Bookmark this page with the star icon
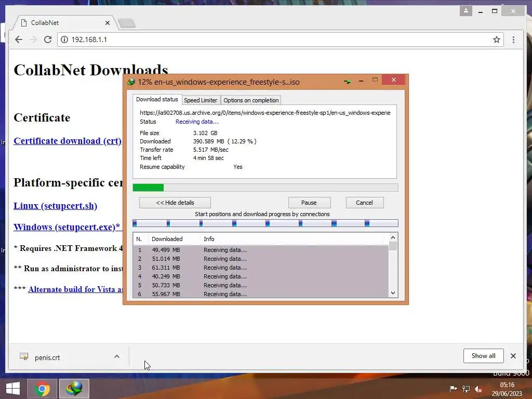The image size is (532, 399). click(496, 39)
